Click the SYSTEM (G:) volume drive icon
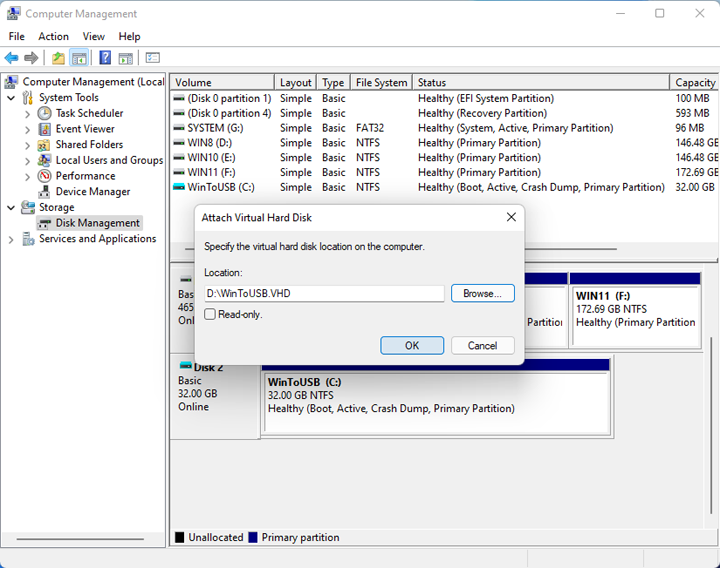The height and width of the screenshot is (568, 720). pyautogui.click(x=179, y=128)
